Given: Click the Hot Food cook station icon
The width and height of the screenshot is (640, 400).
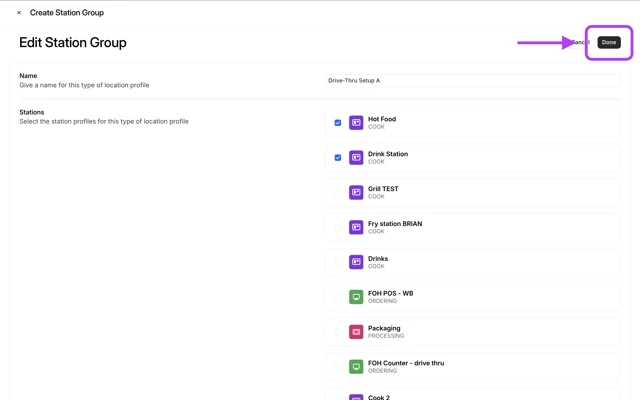Looking at the screenshot, I should pos(356,123).
